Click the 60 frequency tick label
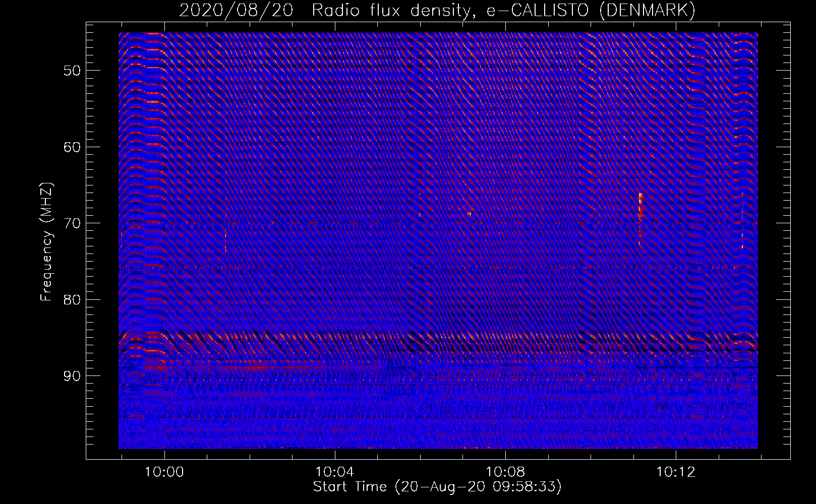This screenshot has width=816, height=504. (72, 147)
